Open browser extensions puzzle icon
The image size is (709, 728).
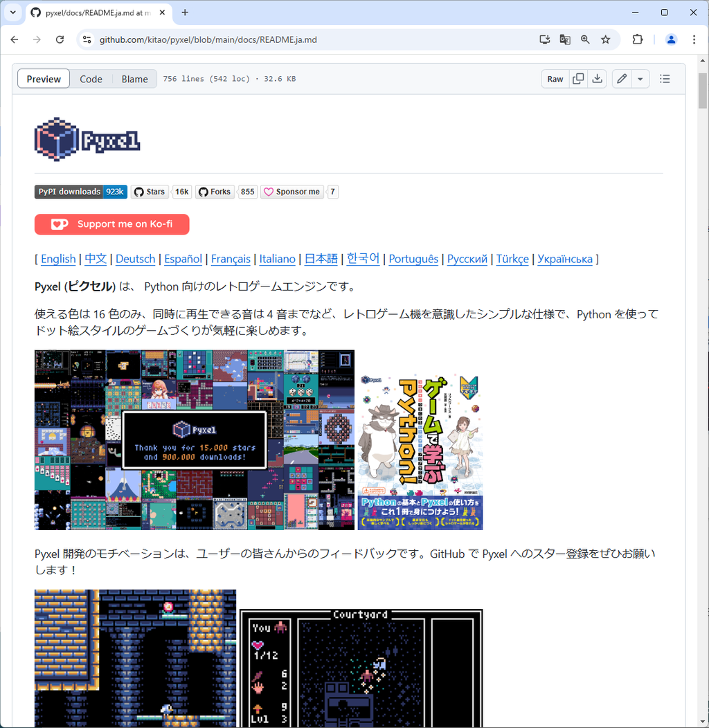(638, 39)
